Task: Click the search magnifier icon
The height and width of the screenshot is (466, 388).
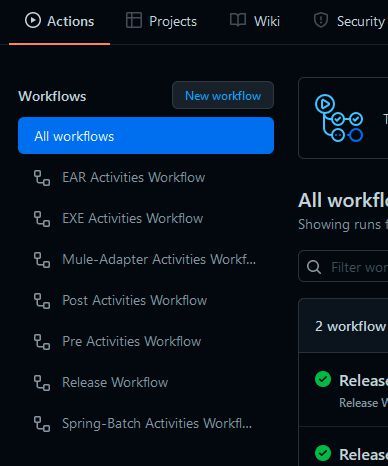Action: [x=314, y=267]
